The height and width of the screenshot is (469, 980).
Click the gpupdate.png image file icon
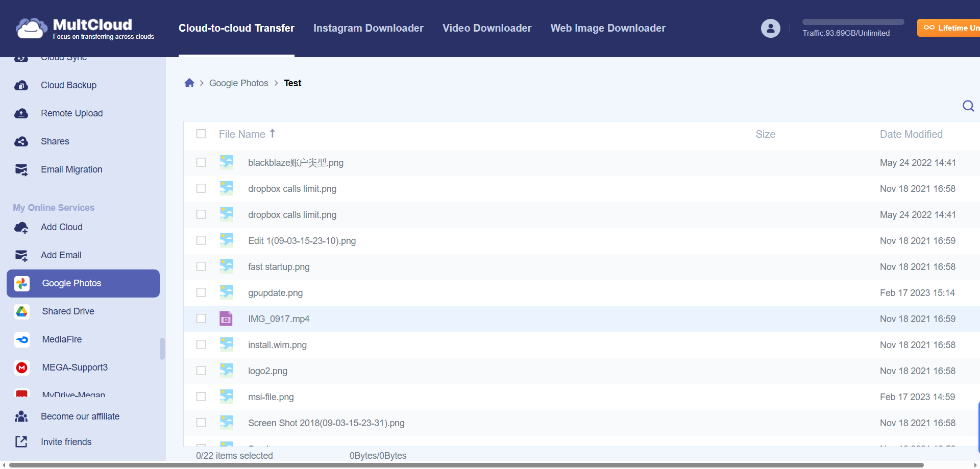coord(226,292)
